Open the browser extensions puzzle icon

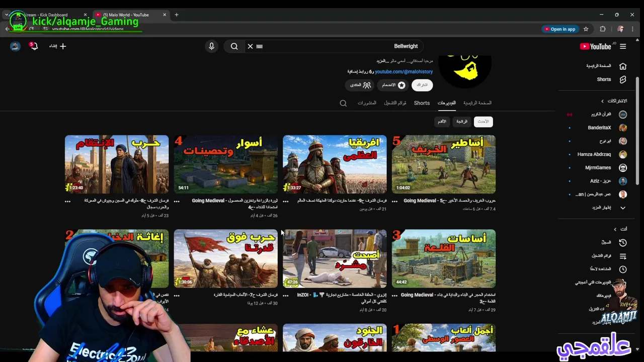click(603, 29)
